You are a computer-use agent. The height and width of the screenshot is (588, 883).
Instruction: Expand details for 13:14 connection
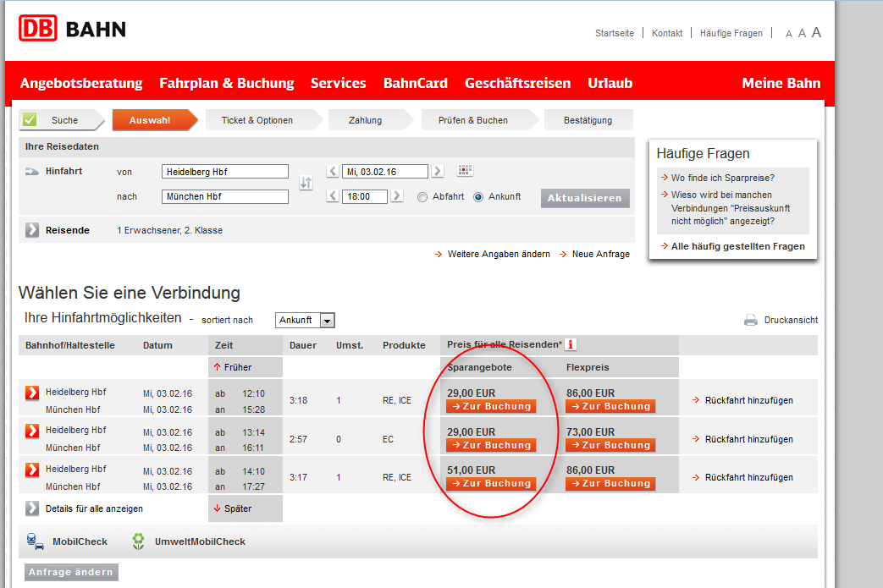pos(32,431)
